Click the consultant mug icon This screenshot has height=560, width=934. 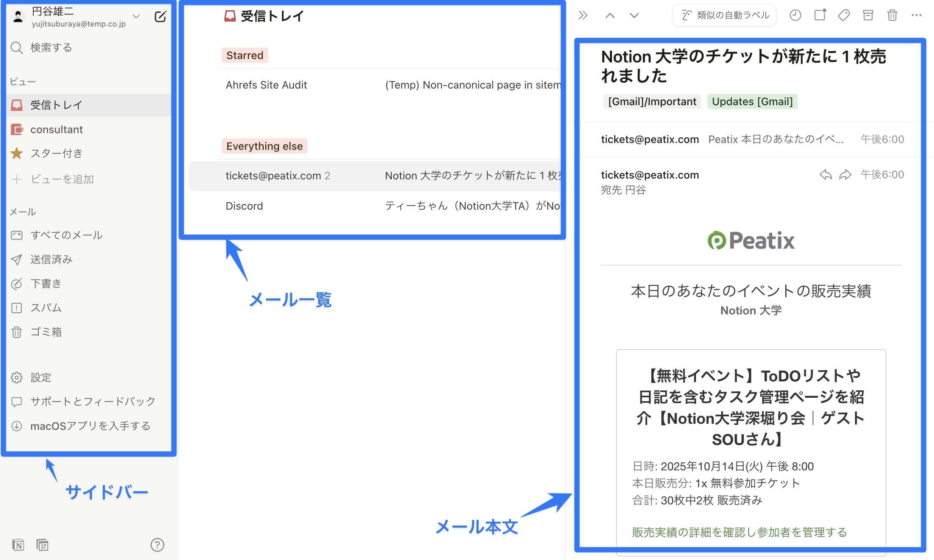(x=17, y=129)
